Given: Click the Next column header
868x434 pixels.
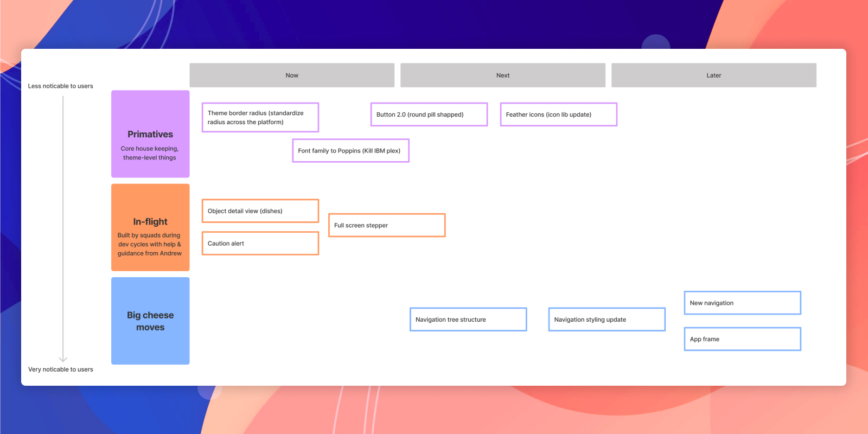Looking at the screenshot, I should pyautogui.click(x=502, y=75).
